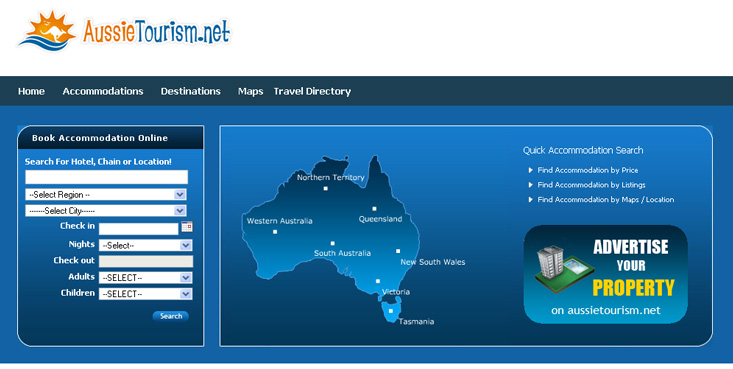Select the Tasmania marker on the map
733x369 pixels.
pyautogui.click(x=391, y=311)
